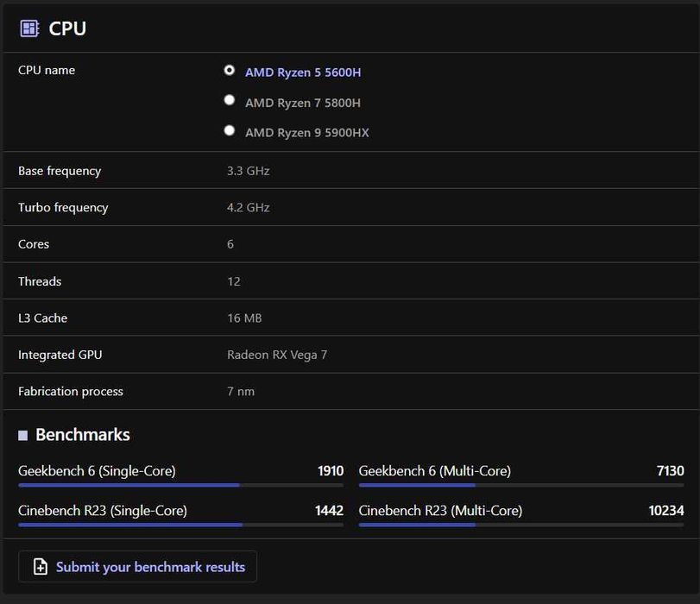Click the CPU section heading text
This screenshot has height=604, width=700.
coord(67,28)
